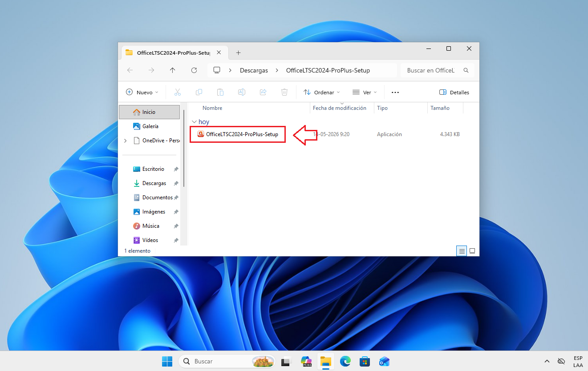Toggle the Detalles pane button
The width and height of the screenshot is (588, 371).
454,92
